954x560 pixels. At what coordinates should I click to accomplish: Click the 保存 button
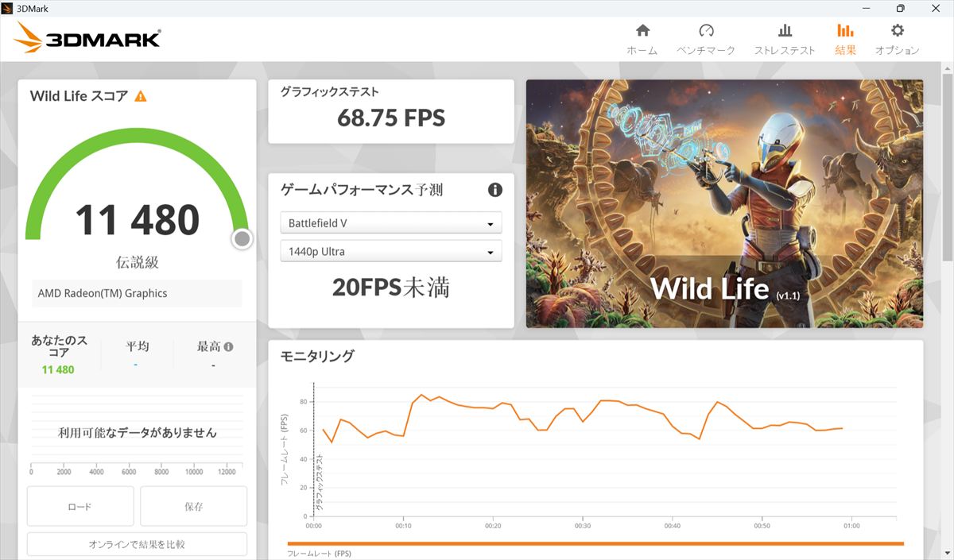[x=194, y=506]
